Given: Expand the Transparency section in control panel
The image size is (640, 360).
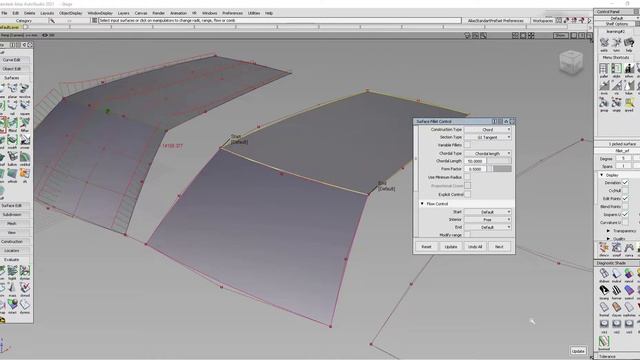Looking at the screenshot, I should [608, 231].
